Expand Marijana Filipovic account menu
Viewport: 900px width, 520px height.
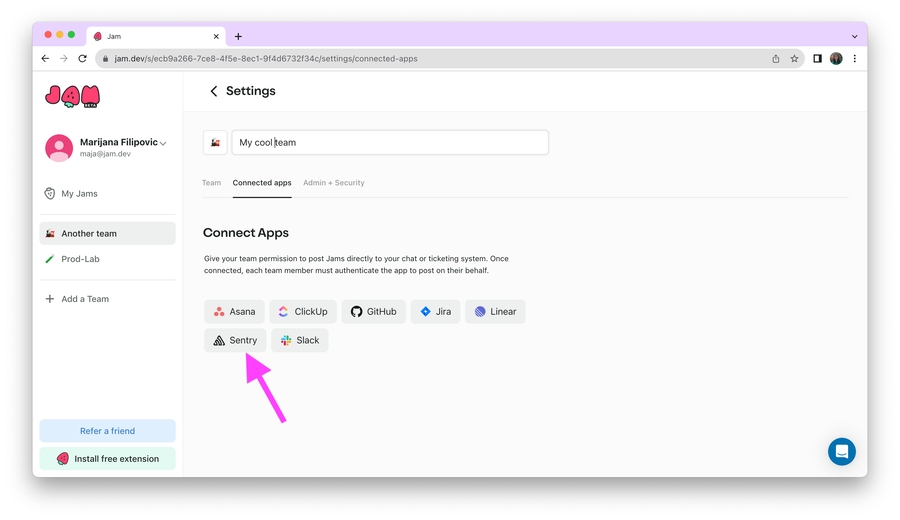click(x=163, y=143)
